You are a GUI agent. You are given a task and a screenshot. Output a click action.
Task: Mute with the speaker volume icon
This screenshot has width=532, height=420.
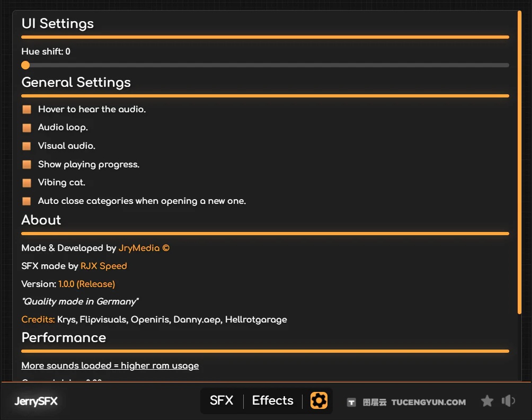508,400
